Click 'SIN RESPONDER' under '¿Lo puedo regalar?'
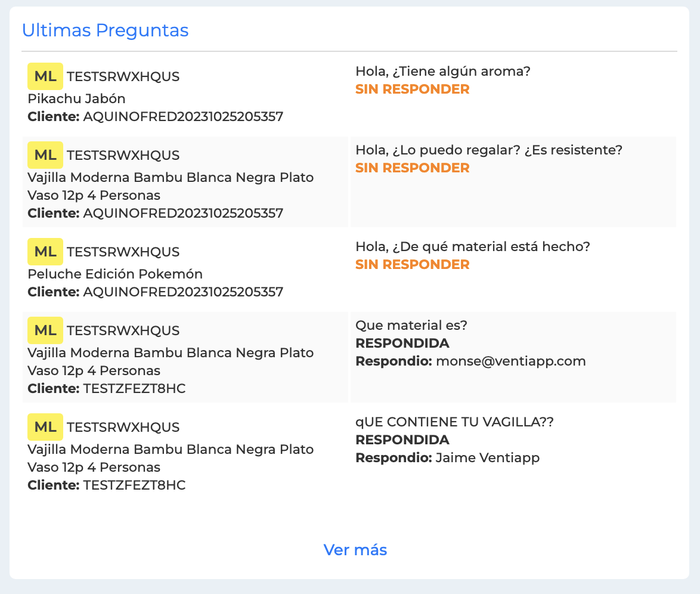700x594 pixels. [x=413, y=168]
